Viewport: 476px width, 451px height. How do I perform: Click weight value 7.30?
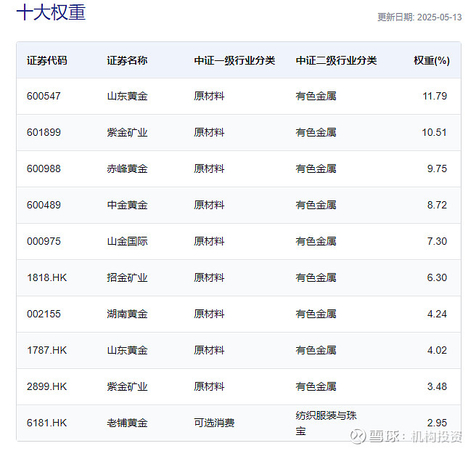(x=437, y=241)
